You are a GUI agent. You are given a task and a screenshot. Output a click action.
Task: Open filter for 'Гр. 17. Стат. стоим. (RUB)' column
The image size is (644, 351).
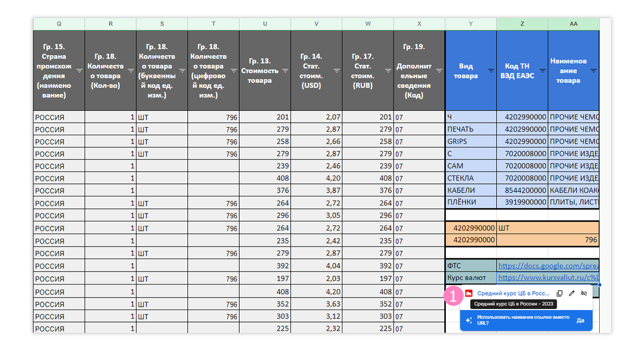[388, 70]
